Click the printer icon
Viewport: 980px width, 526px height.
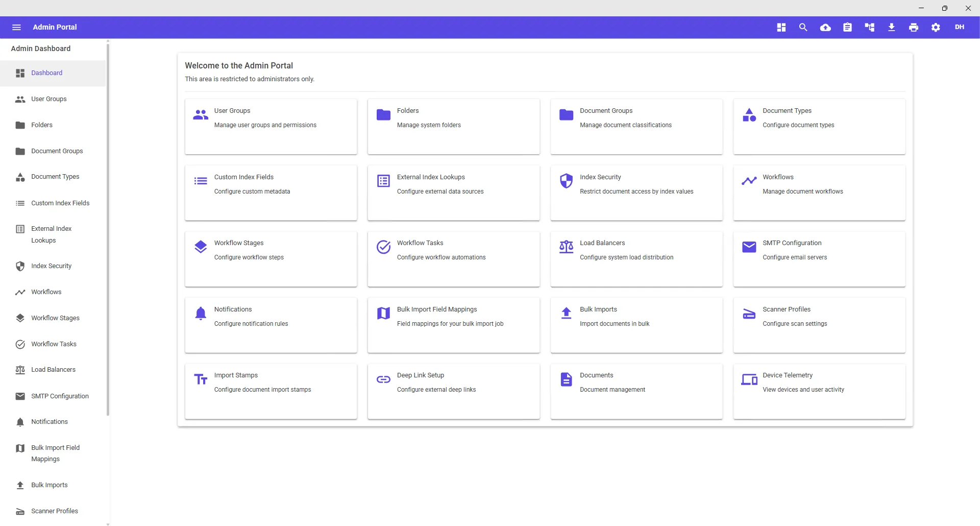[914, 27]
